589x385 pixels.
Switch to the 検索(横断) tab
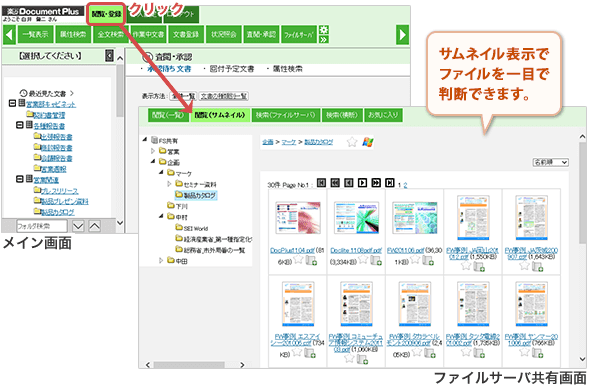pos(342,115)
